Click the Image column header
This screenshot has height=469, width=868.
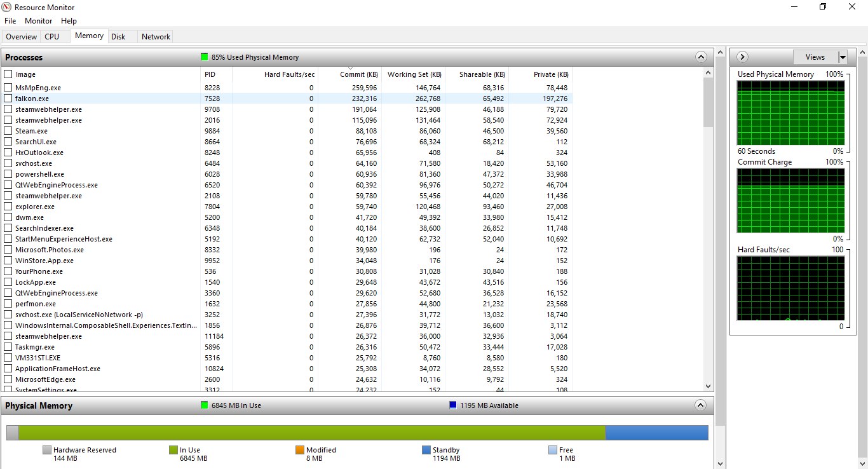click(102, 74)
